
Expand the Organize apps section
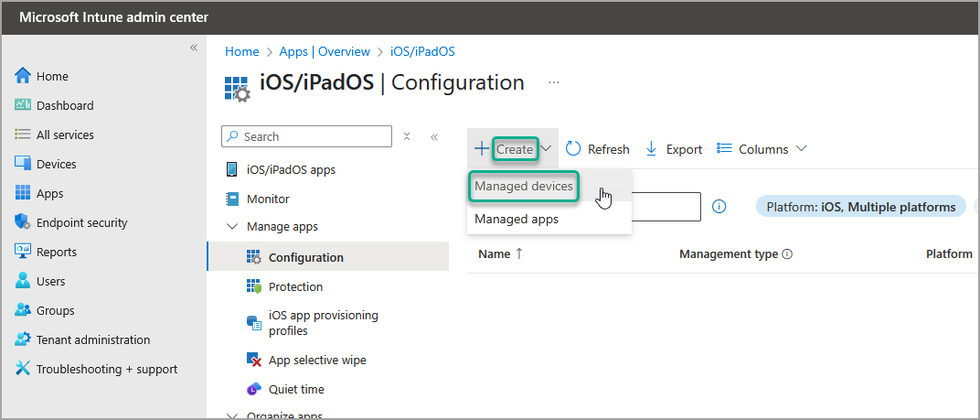coord(232,415)
